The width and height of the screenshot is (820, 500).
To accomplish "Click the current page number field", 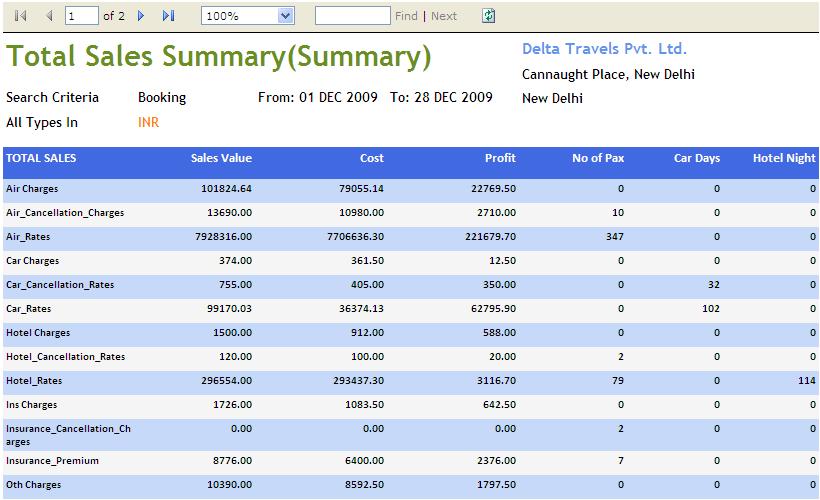I will point(82,16).
